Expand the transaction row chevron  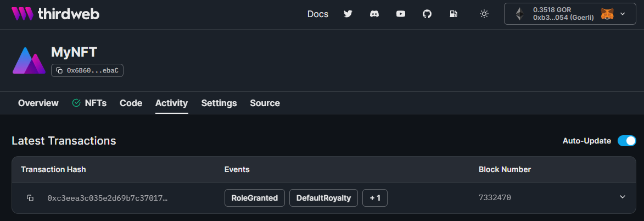click(623, 197)
